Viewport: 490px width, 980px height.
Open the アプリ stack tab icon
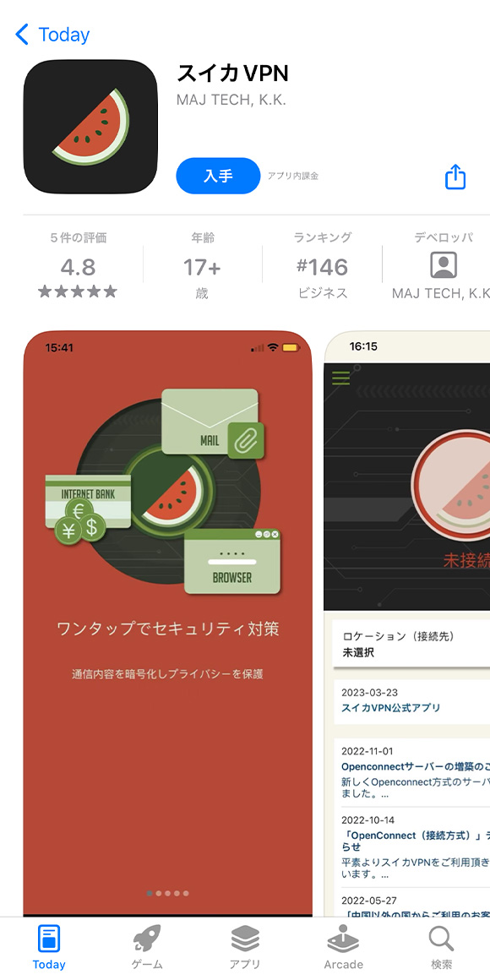point(245,938)
